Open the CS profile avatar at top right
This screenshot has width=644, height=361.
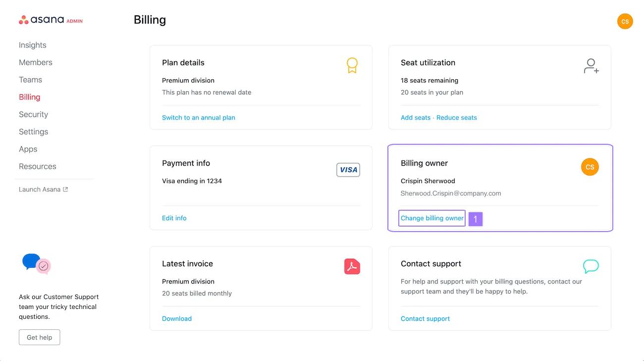tap(625, 21)
